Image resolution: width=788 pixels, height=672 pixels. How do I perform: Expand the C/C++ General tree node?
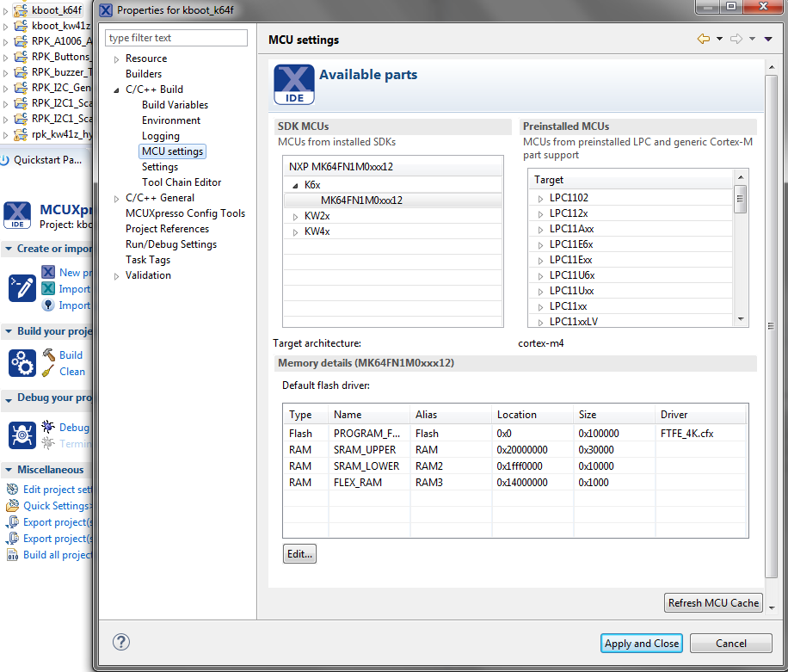coord(117,199)
